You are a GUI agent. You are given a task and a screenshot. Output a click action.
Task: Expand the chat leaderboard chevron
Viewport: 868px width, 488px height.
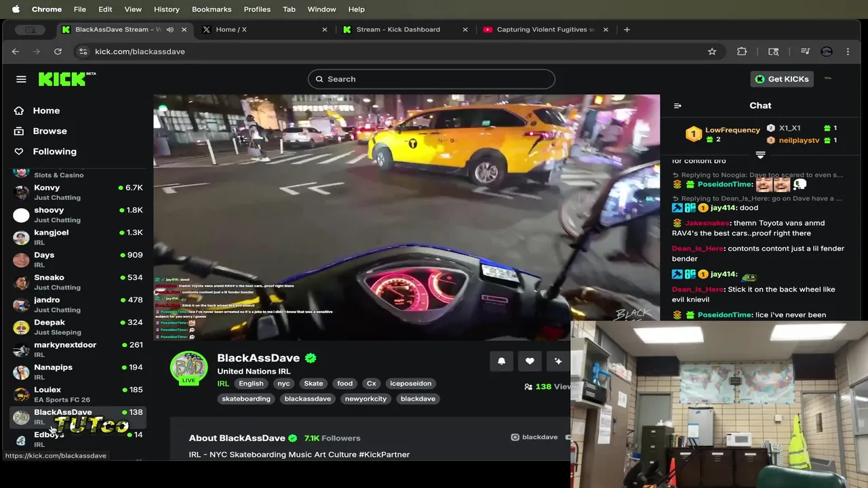click(760, 155)
